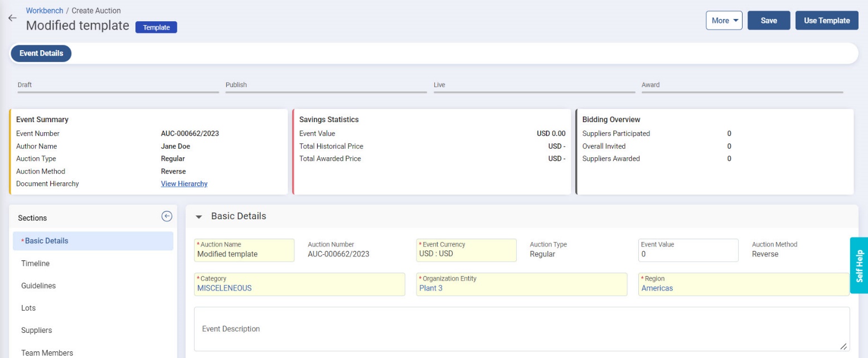Open the Self Help side panel
Viewport: 868px width, 358px height.
859,265
